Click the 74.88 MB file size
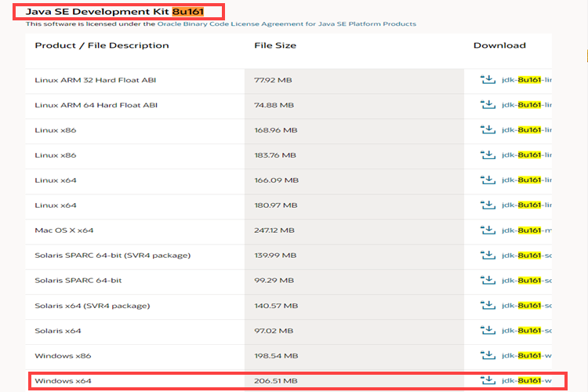The image size is (588, 392). (274, 105)
